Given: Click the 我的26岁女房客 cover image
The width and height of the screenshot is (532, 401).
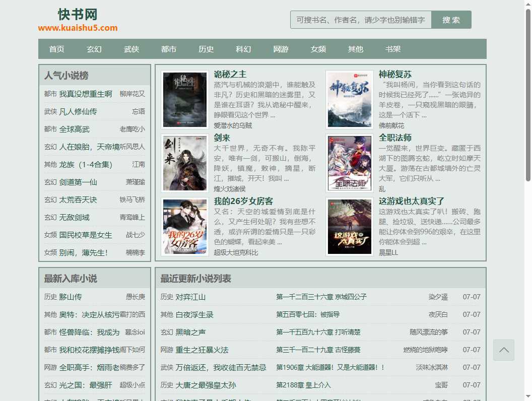Looking at the screenshot, I should 184,226.
